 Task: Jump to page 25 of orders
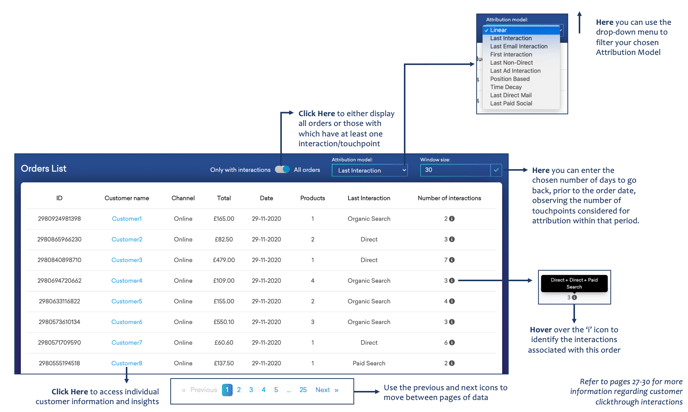(x=303, y=390)
